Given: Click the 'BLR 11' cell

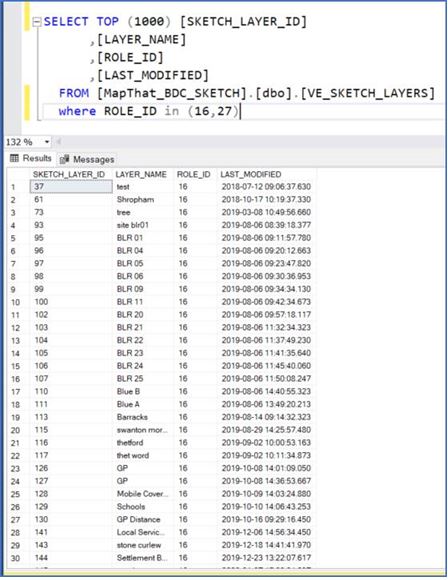Looking at the screenshot, I should point(143,302).
